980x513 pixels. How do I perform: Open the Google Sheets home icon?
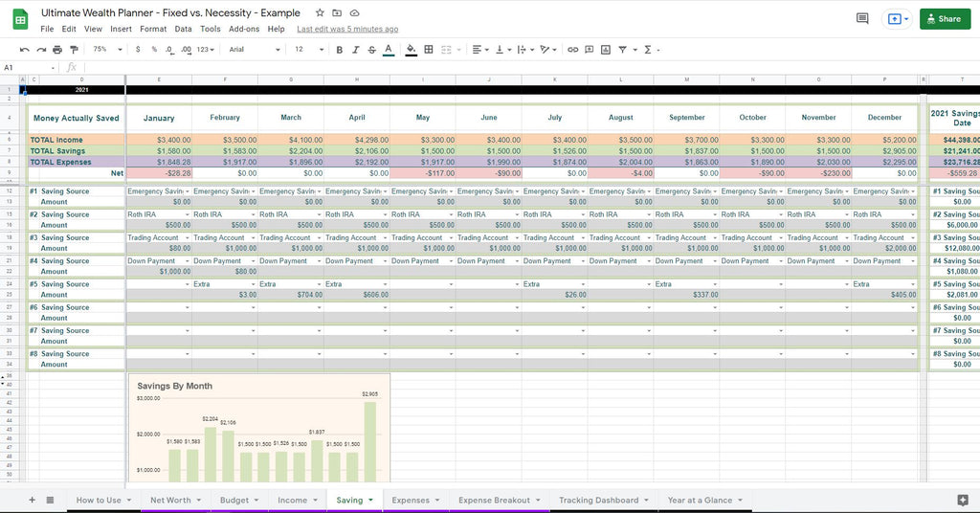tap(20, 19)
